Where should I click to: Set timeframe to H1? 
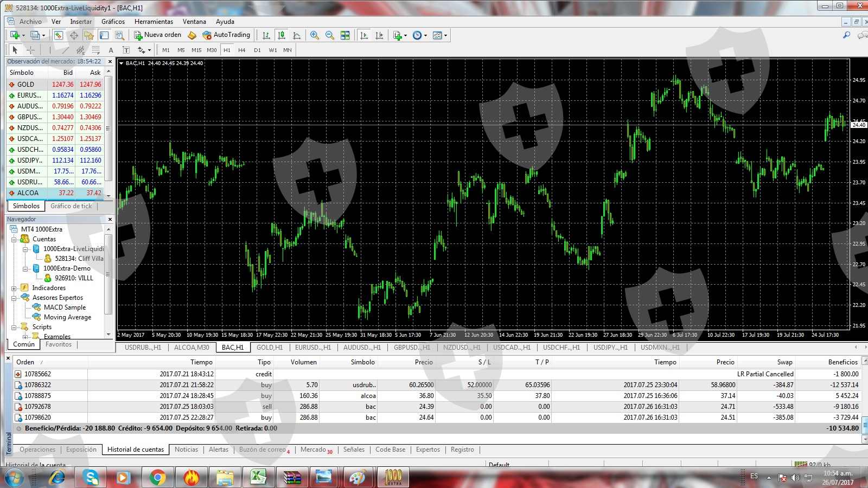tap(227, 50)
